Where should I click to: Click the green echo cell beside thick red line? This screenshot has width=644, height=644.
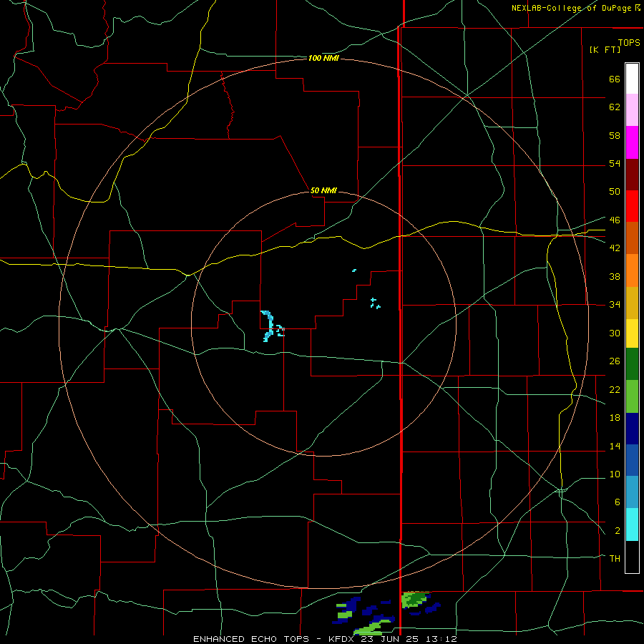(x=414, y=599)
